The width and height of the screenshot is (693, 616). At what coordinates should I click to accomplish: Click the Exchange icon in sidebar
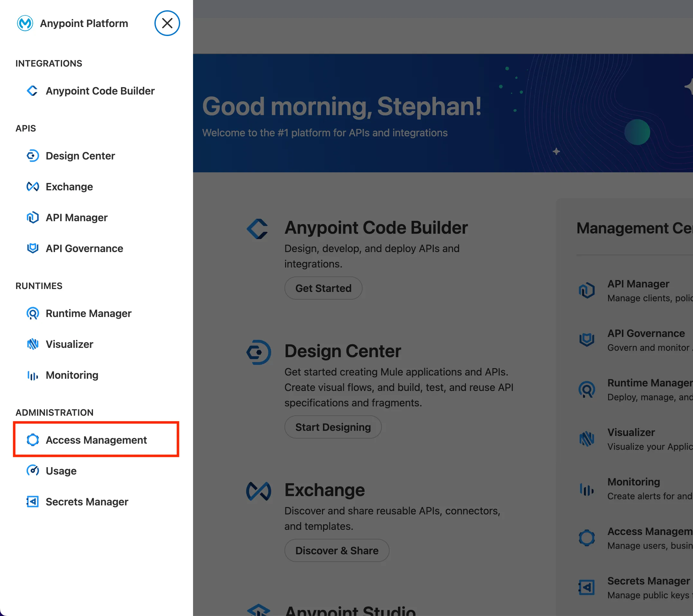32,187
